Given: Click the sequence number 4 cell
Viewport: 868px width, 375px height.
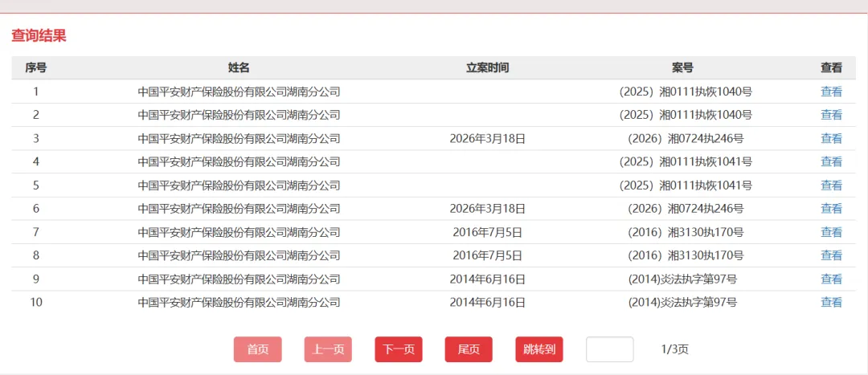Looking at the screenshot, I should pos(35,162).
